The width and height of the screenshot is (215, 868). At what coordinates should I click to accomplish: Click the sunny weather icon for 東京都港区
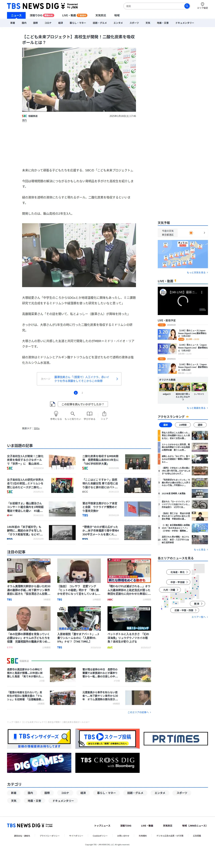point(191,233)
